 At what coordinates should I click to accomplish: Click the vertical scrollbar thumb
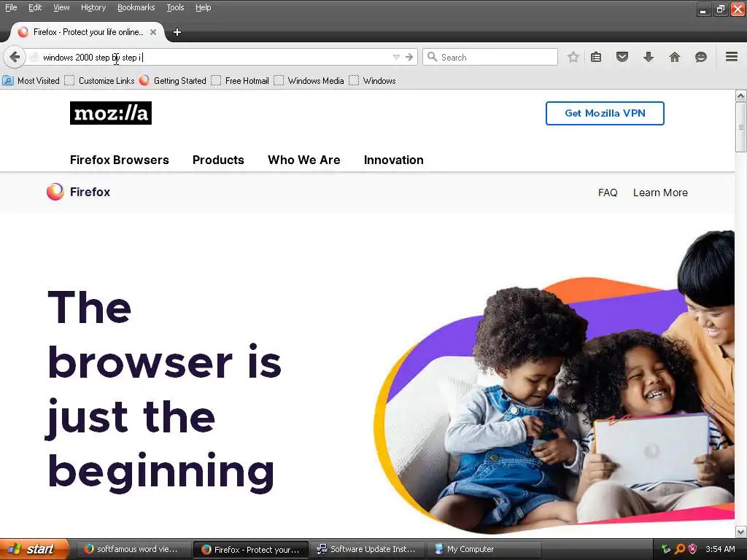click(741, 127)
